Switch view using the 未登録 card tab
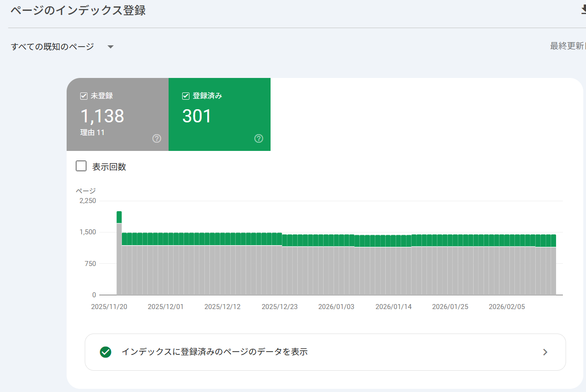This screenshot has height=392, width=586. (x=117, y=114)
